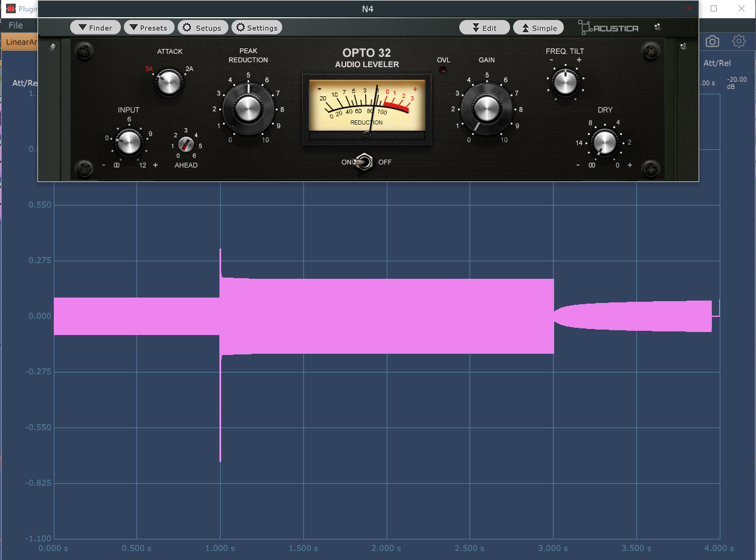The width and height of the screenshot is (756, 560).
Task: Select the 3A attack mode label
Action: click(x=149, y=69)
